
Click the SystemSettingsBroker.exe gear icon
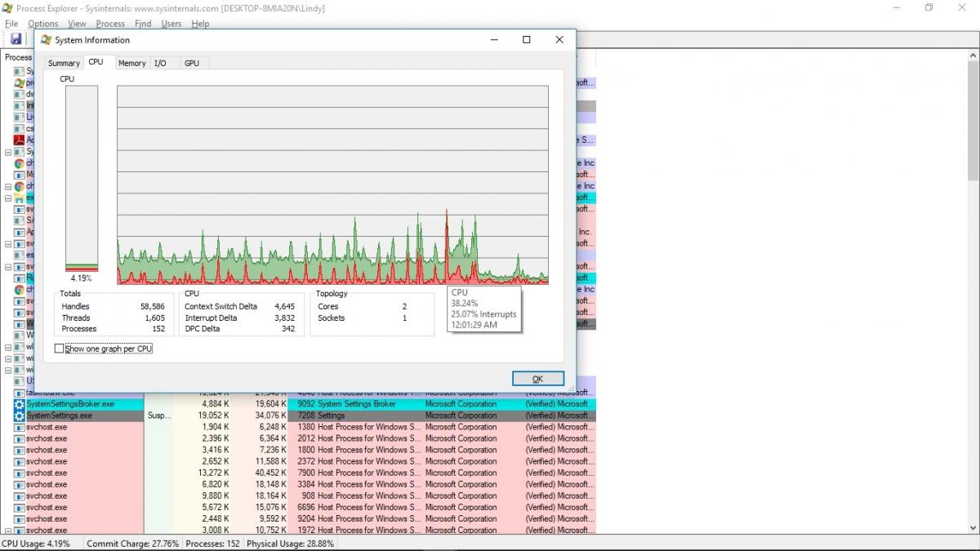[x=20, y=404]
